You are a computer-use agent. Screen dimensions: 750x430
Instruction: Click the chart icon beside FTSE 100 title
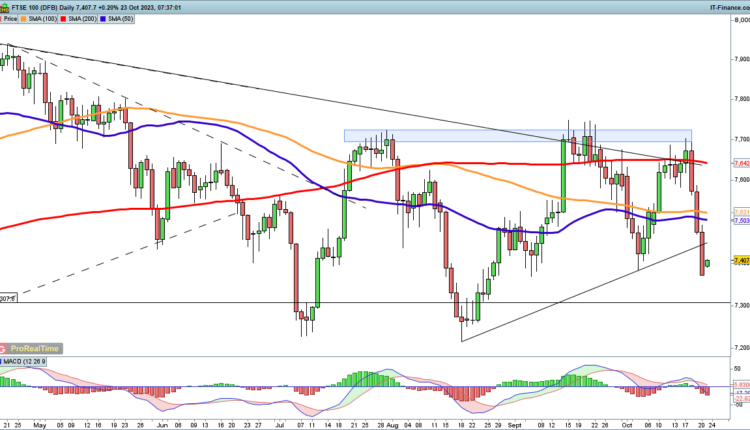[x=6, y=5]
